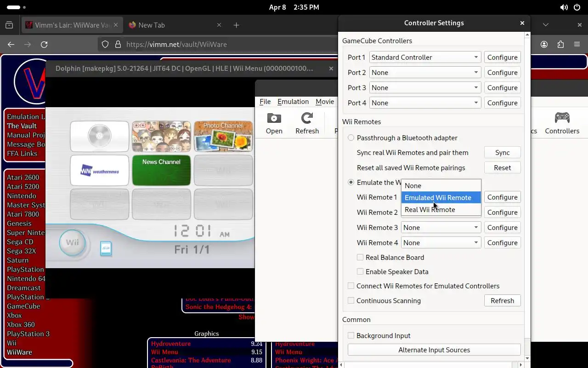Close the Vimm's Lair browser tab
This screenshot has width=588, height=368.
coord(116,25)
